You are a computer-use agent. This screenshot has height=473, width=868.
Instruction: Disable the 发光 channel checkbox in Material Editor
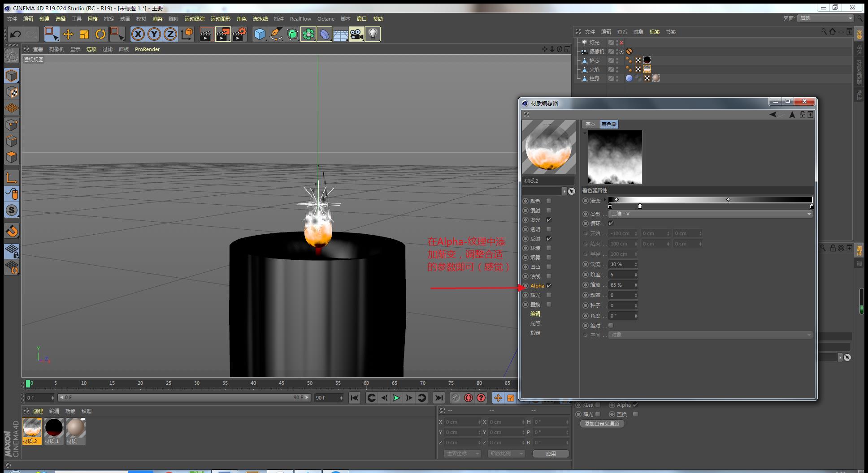[549, 220]
